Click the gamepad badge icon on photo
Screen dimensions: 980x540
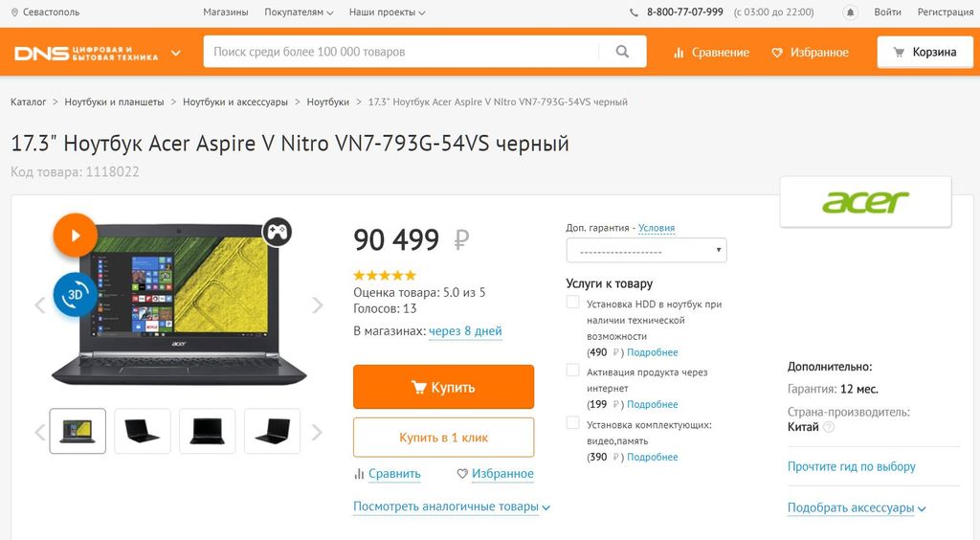(x=277, y=232)
